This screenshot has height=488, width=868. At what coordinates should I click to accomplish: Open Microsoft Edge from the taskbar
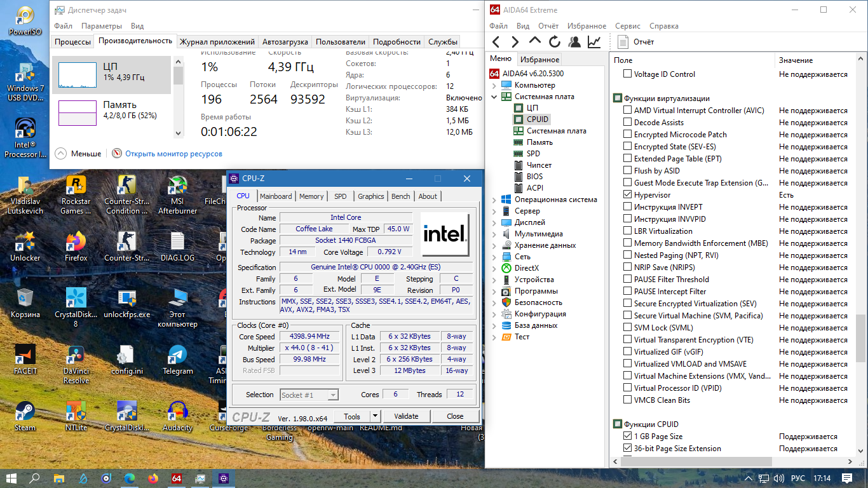130,478
